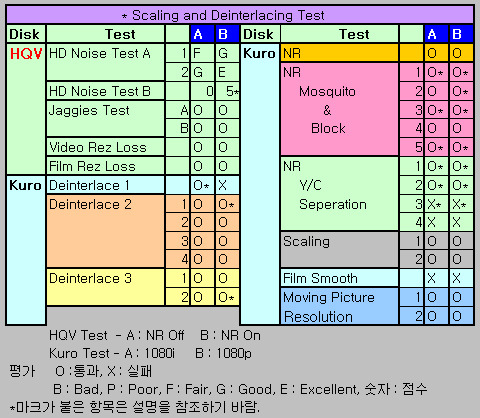Viewport: 480px width, 418px height.
Task: Click the "Mosquito" text in the pink cell
Action: pyautogui.click(x=327, y=91)
